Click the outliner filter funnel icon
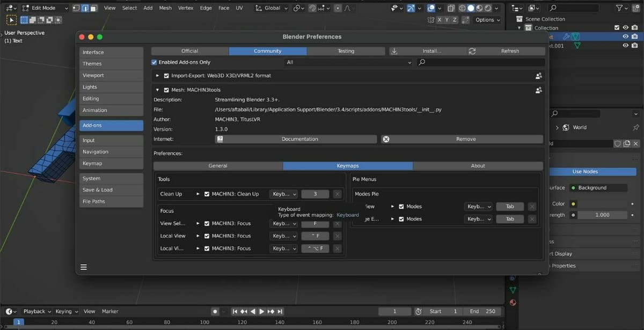Image resolution: width=644 pixels, height=330 pixels. [619, 8]
